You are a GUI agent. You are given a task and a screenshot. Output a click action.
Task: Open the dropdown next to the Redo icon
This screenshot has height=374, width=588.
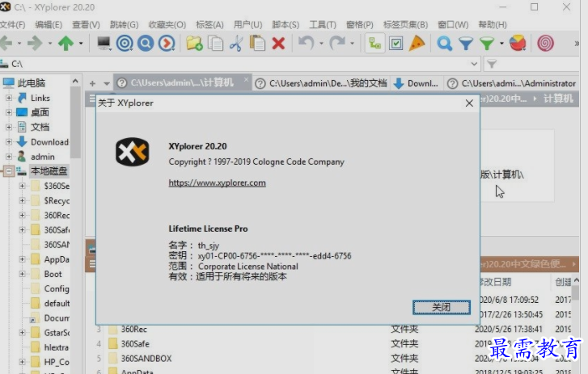coord(352,44)
